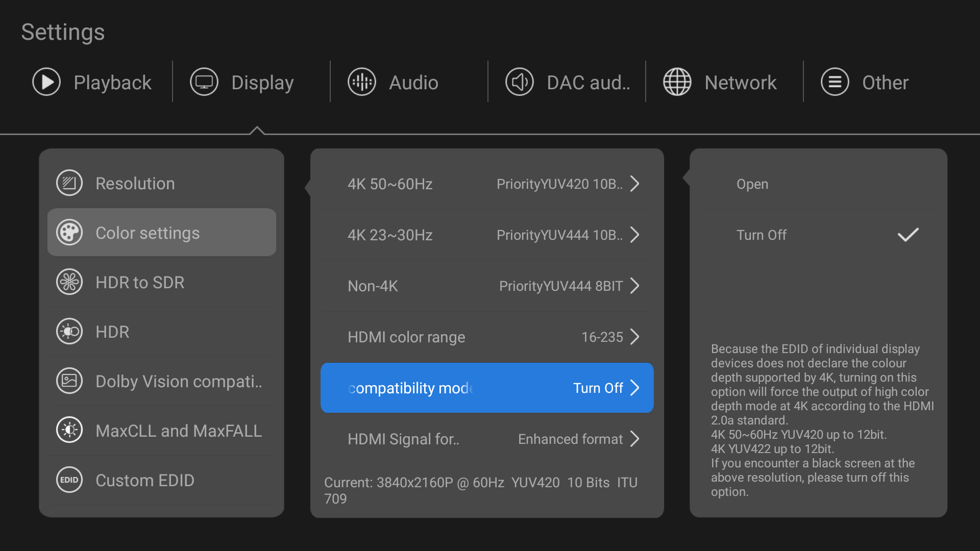Click the PriorityYUV444 10B.. value
Screen dimensions: 980x551
(559, 235)
